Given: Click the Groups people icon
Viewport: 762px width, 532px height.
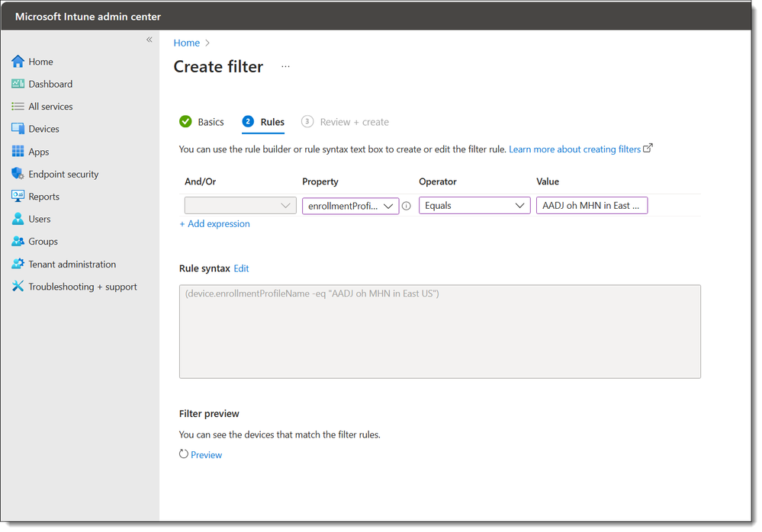Looking at the screenshot, I should point(18,241).
